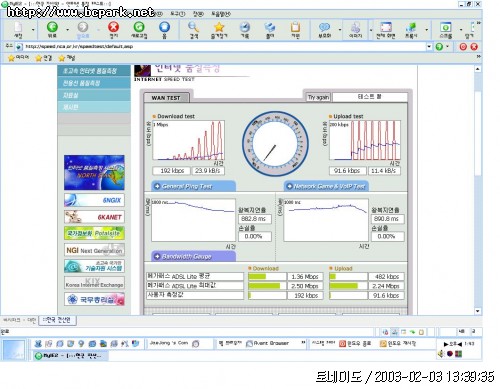Select the WAN TEST tab
500x389 pixels.
pyautogui.click(x=166, y=98)
